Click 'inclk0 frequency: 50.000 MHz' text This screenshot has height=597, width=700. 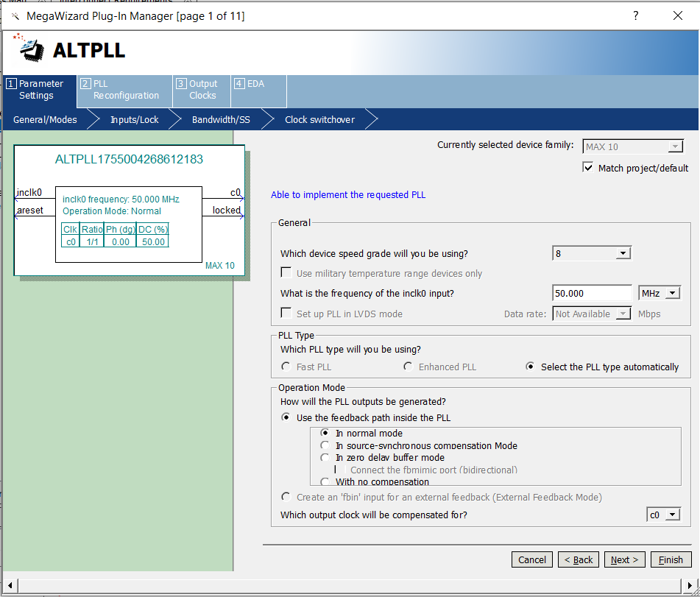tap(121, 199)
